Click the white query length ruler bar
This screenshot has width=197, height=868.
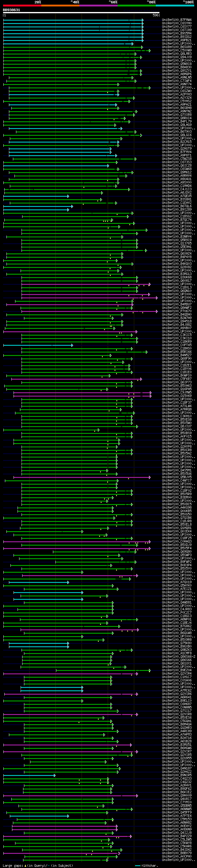tap(81, 12)
